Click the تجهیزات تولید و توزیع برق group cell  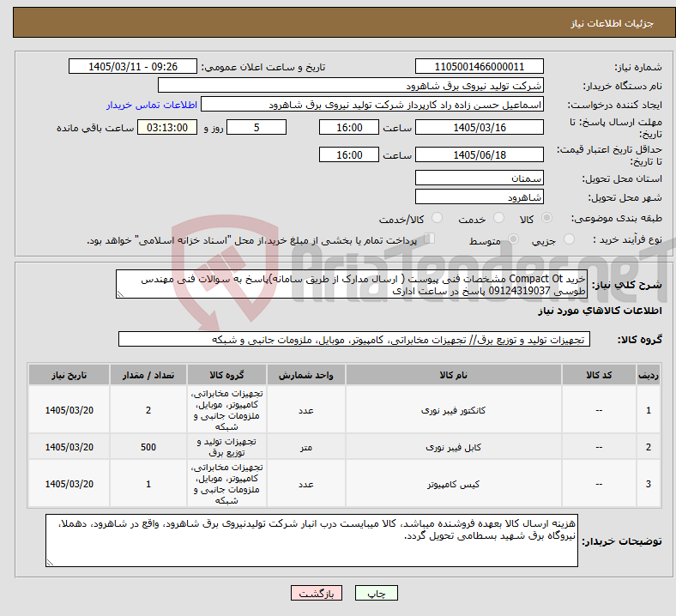[x=226, y=447]
